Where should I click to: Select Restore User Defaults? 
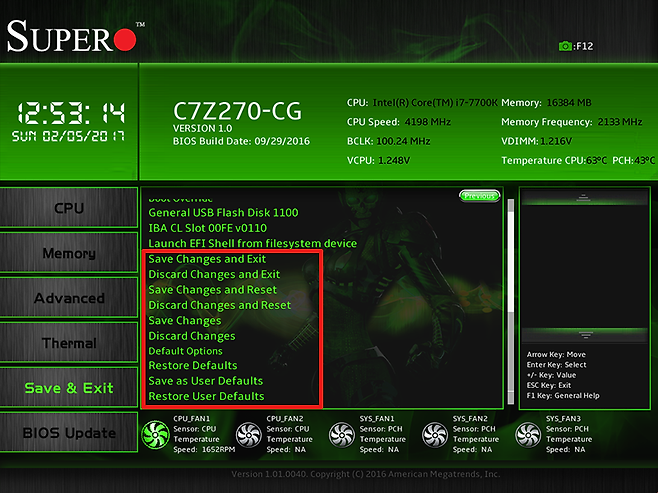point(206,396)
